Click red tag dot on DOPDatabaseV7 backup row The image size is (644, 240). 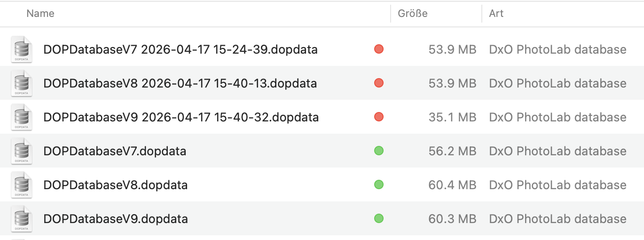(379, 49)
